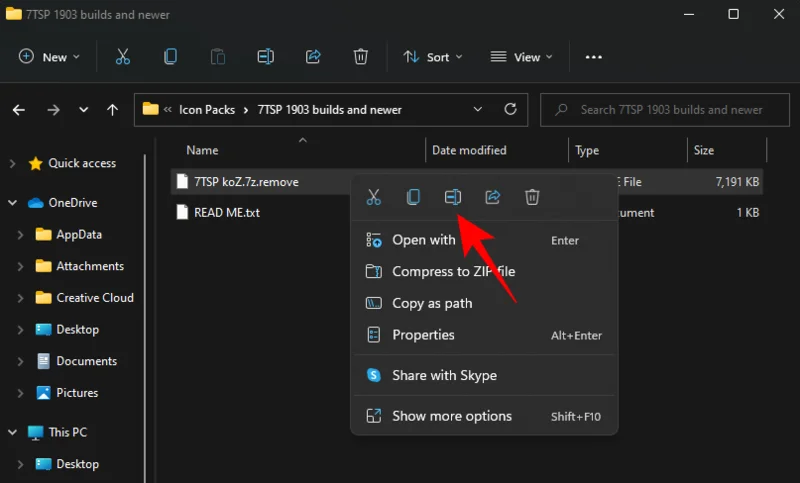Open Attachments folder in the sidebar
This screenshot has height=483, width=800.
(90, 266)
